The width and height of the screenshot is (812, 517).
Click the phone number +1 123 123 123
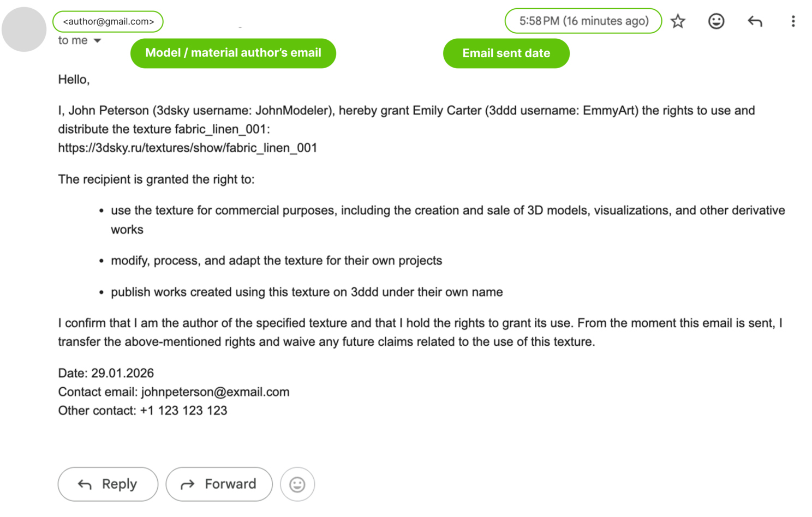(x=183, y=411)
